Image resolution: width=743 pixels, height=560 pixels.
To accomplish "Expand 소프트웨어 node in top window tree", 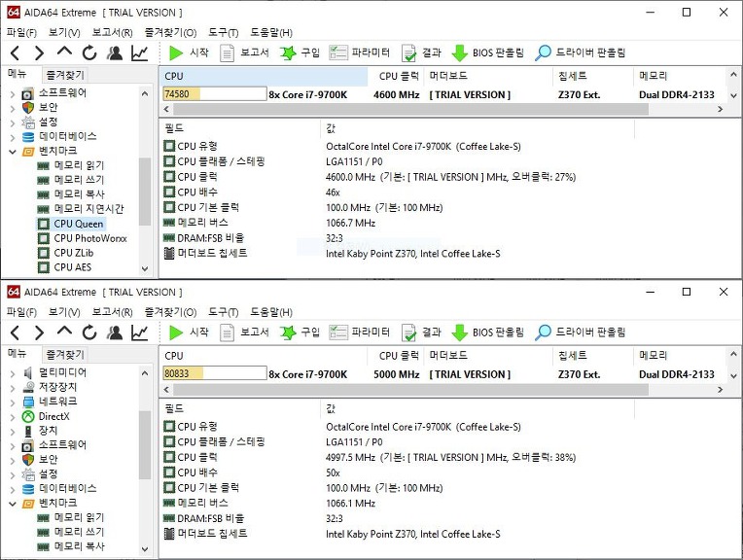I will [13, 94].
